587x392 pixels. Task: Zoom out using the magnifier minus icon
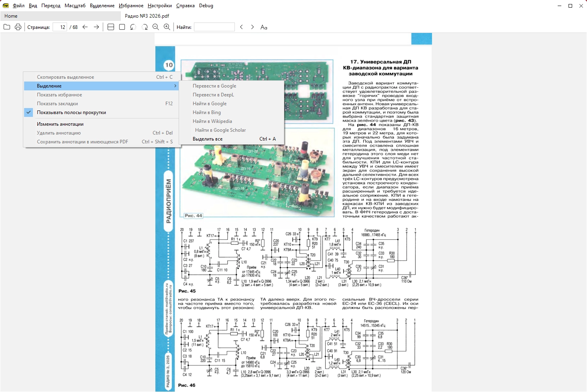coord(156,27)
